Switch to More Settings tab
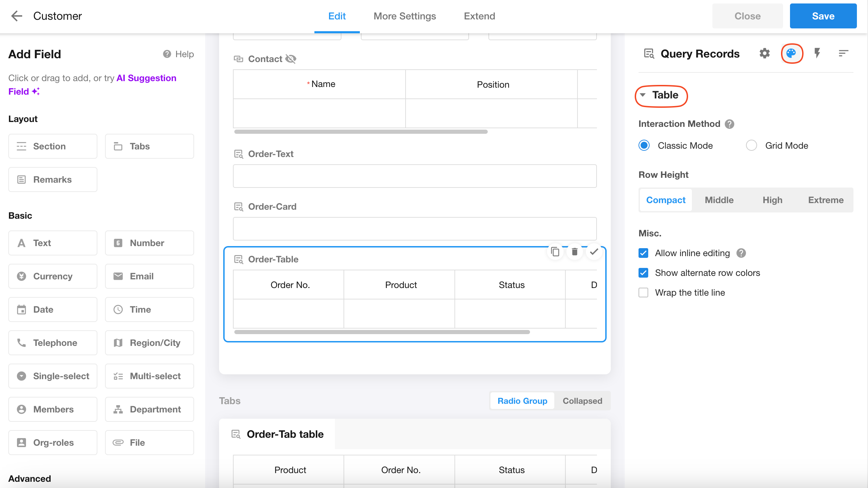 [x=405, y=16]
